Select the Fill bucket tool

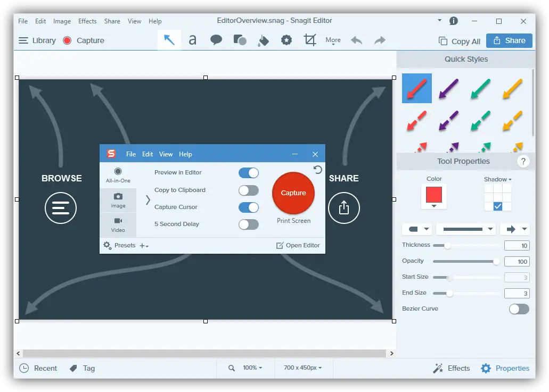(263, 40)
